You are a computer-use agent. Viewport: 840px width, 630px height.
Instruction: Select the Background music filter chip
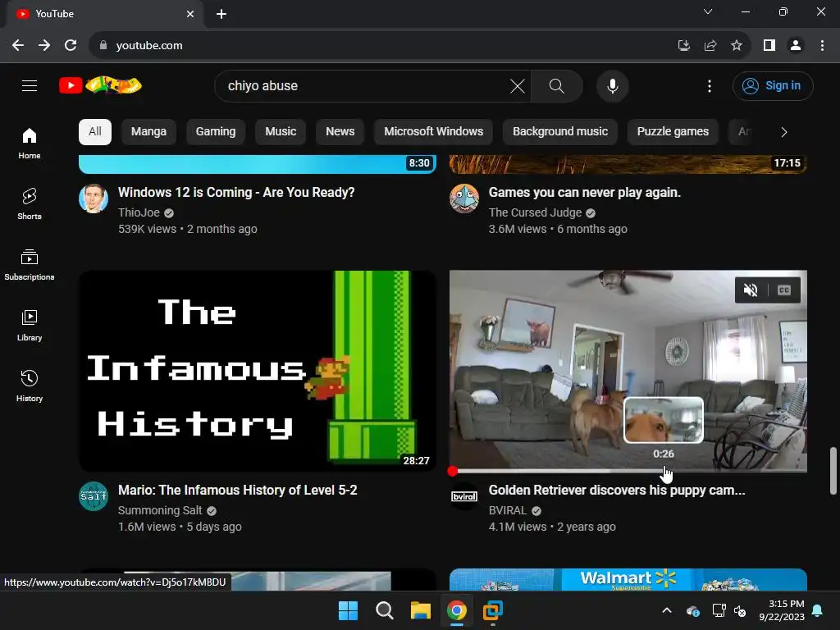[560, 132]
